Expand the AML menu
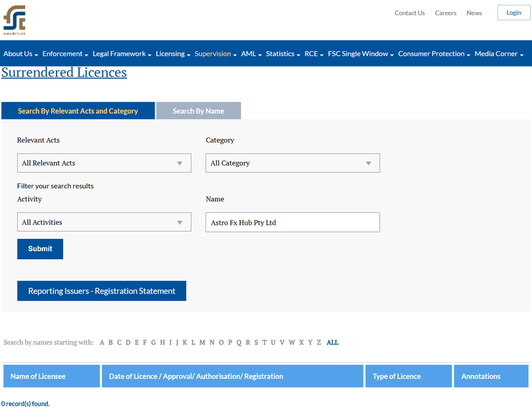 [x=251, y=54]
